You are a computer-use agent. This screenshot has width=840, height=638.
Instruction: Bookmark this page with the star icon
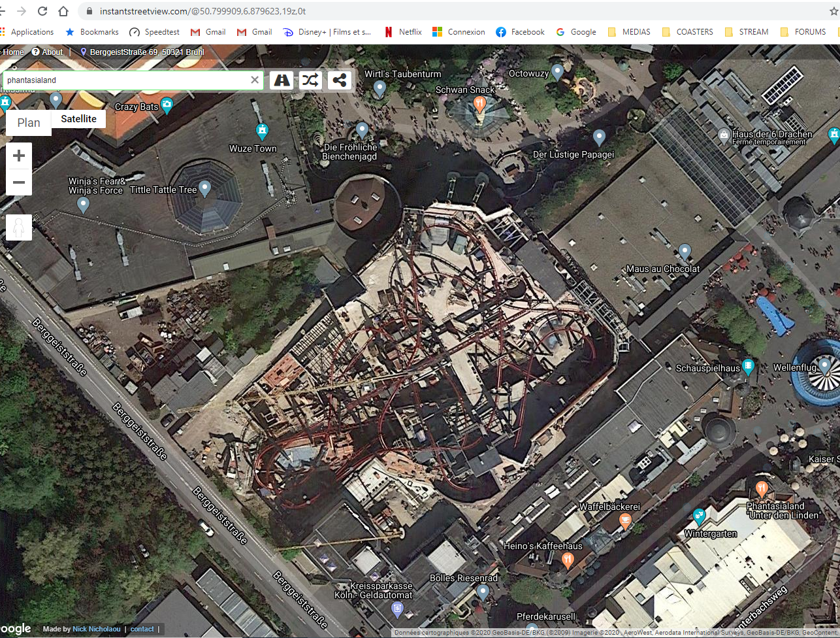tap(833, 11)
